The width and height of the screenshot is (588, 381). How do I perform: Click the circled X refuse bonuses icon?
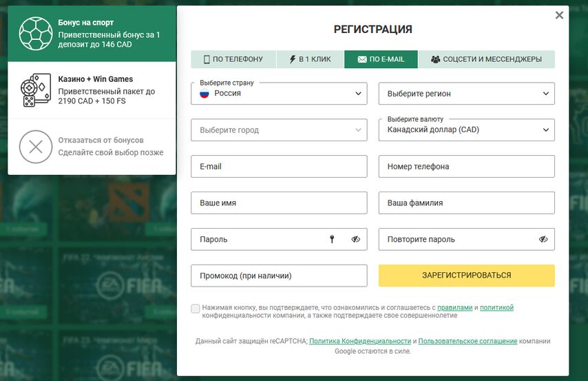36,147
